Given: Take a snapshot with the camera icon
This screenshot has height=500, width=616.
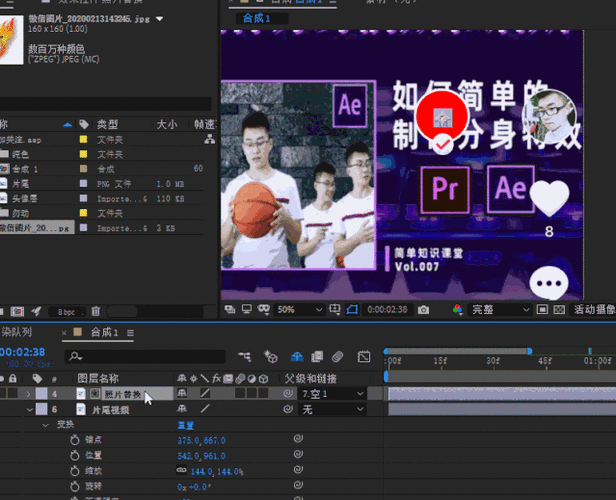Looking at the screenshot, I should pos(423,310).
